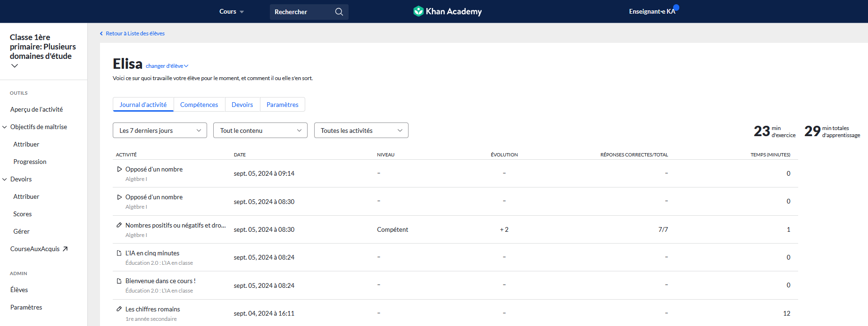Image resolution: width=868 pixels, height=326 pixels.
Task: Click video play icon of first Opposé d'un nombre
Action: point(119,169)
